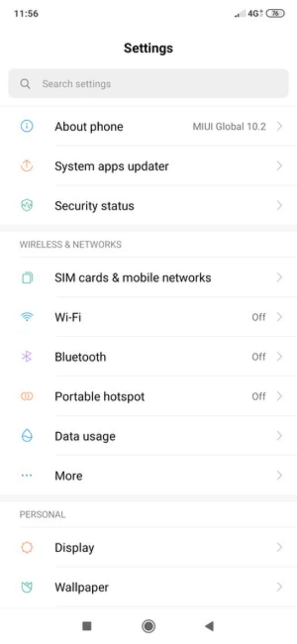Select the Security status icon
This screenshot has height=644, width=297.
point(26,206)
